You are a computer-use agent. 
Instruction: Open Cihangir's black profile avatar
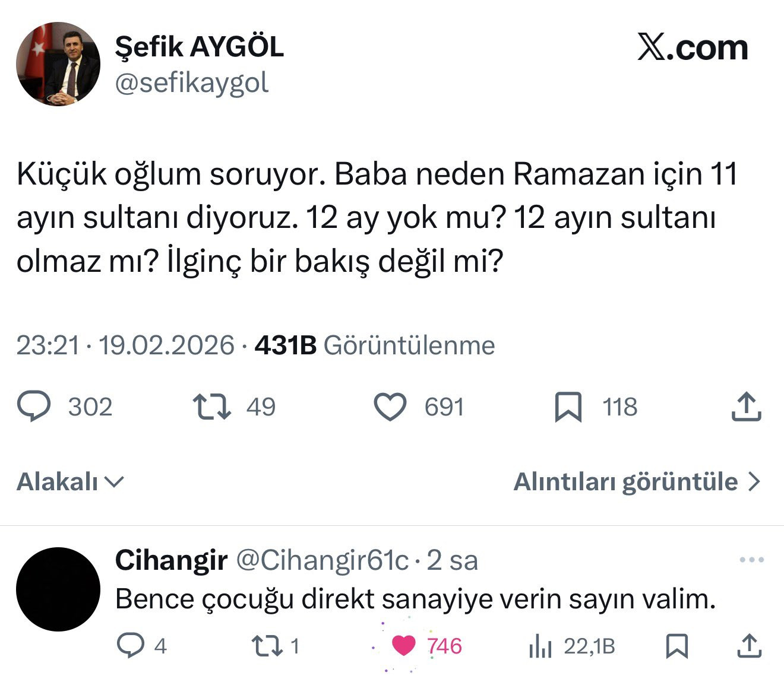[58, 589]
